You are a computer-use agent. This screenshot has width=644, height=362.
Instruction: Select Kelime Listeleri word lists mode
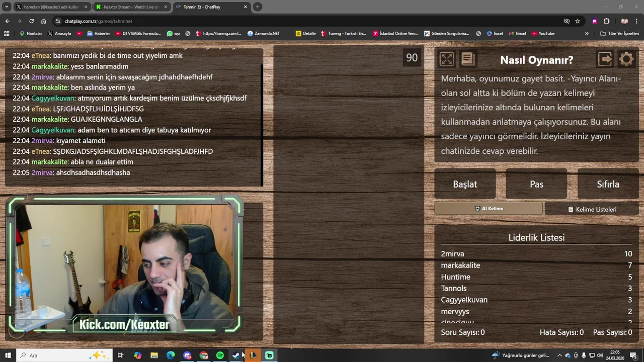pyautogui.click(x=592, y=209)
